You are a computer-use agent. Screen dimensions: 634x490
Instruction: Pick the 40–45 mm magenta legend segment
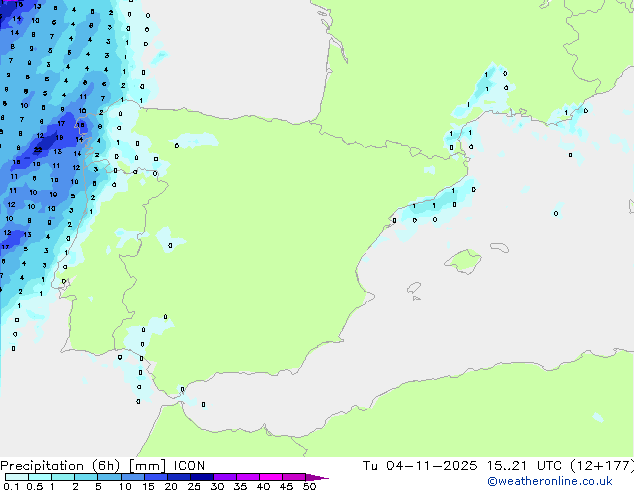click(x=271, y=477)
